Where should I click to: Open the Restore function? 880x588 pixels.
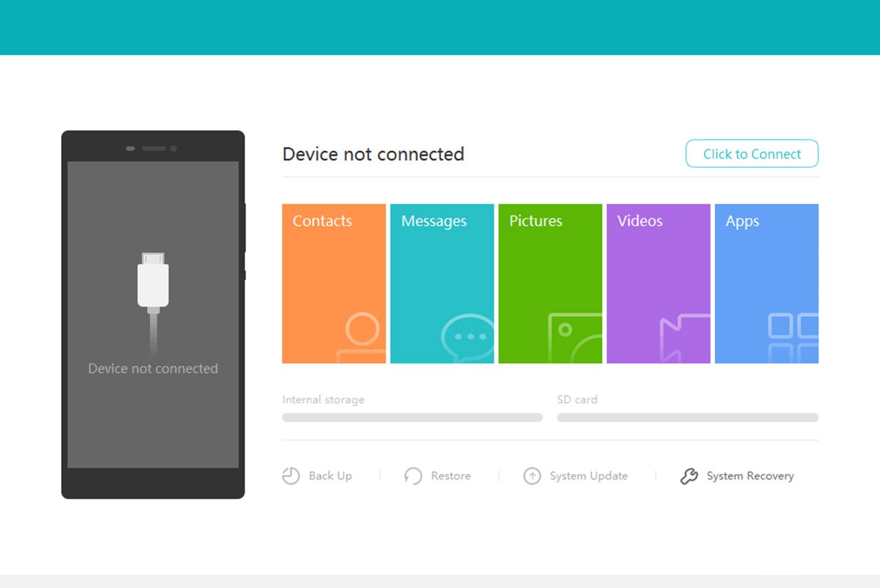(413, 475)
